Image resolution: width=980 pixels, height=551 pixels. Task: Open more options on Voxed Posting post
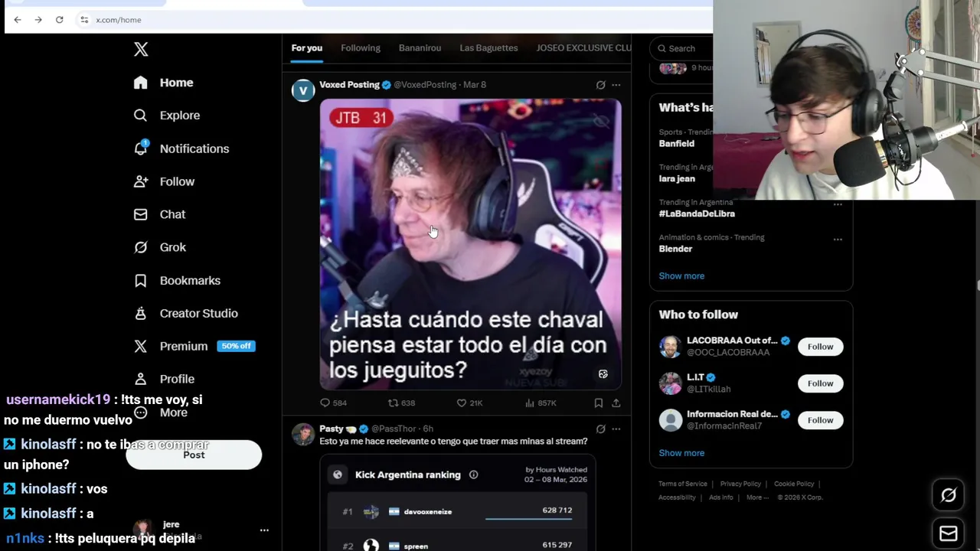pyautogui.click(x=616, y=85)
